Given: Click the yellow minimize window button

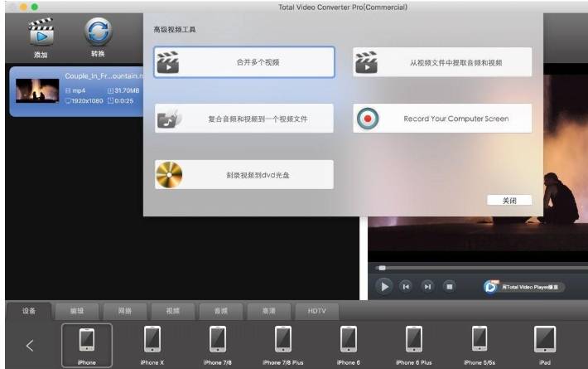Looking at the screenshot, I should click(23, 7).
